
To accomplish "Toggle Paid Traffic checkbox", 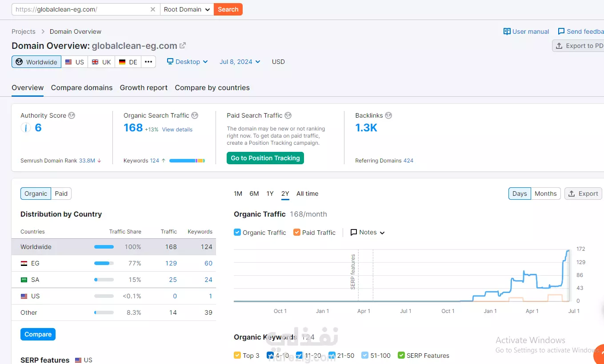I will click(296, 232).
